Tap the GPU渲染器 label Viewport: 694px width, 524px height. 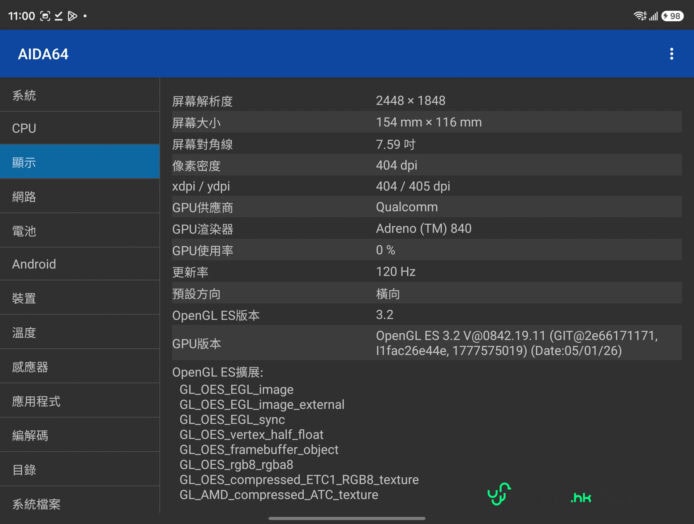point(202,229)
